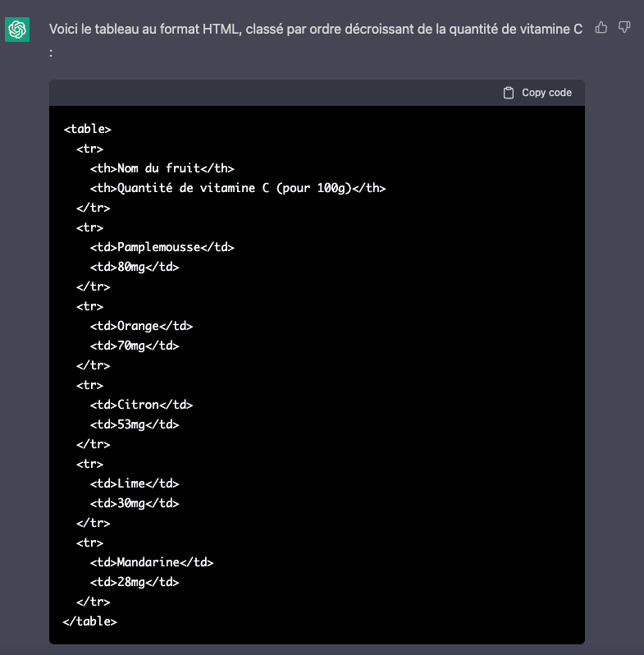Screen dimensions: 644x655
Task: Click the 30mg value line
Action: coord(135,503)
